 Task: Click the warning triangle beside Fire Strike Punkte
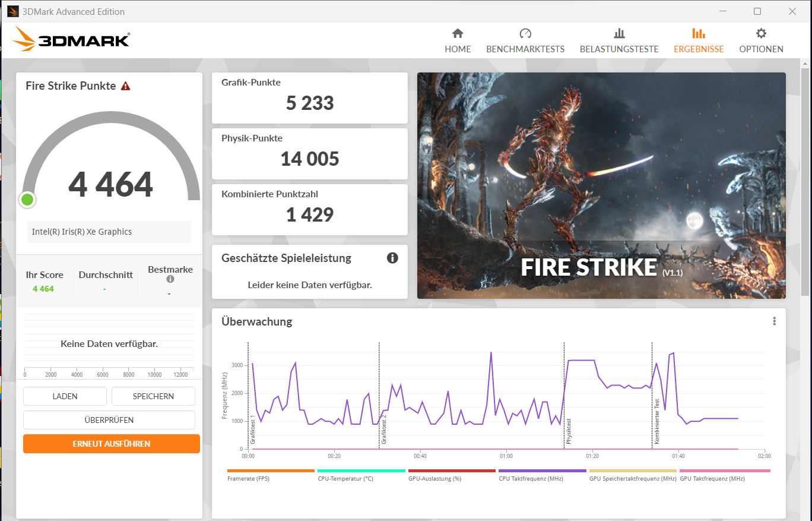click(x=125, y=86)
